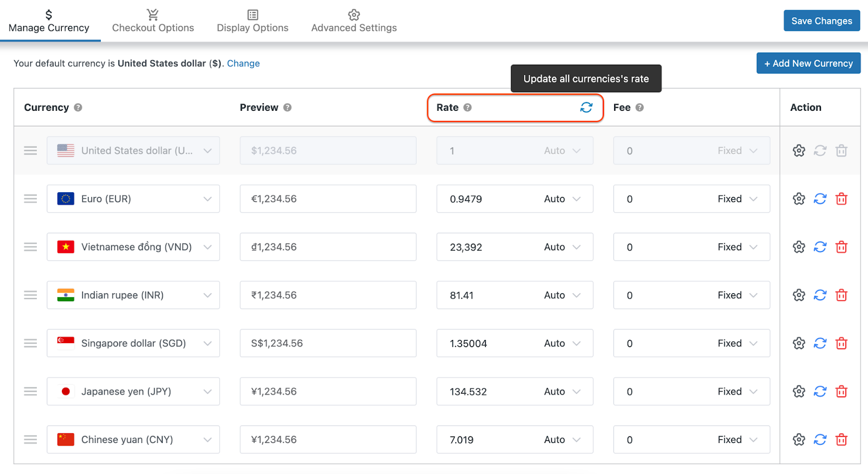Open the Advanced Settings tab
The image size is (868, 474).
point(354,21)
